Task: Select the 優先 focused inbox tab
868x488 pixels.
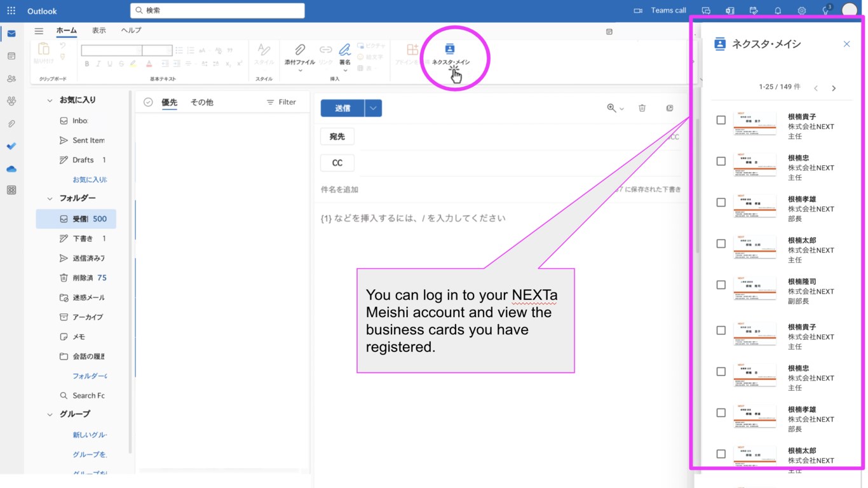Action: click(x=169, y=102)
